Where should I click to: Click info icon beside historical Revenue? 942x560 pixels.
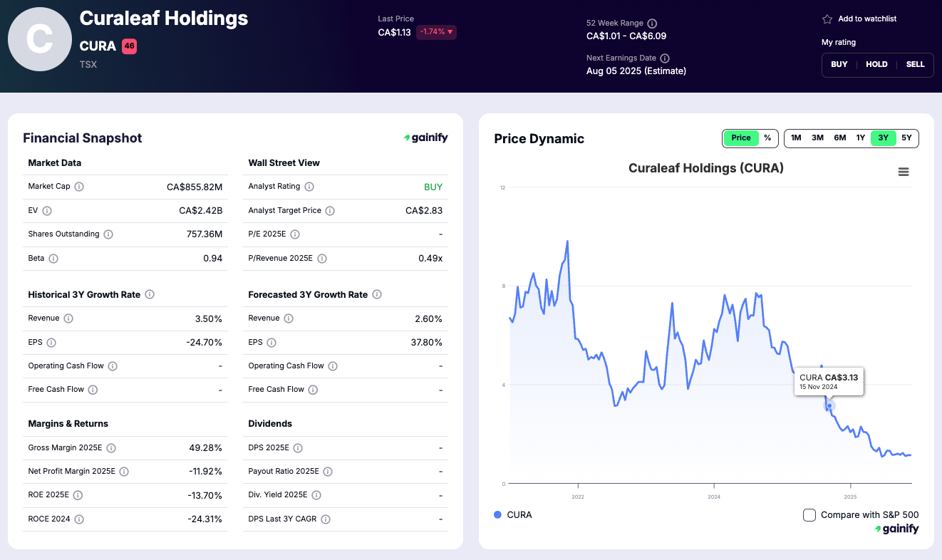click(x=68, y=318)
